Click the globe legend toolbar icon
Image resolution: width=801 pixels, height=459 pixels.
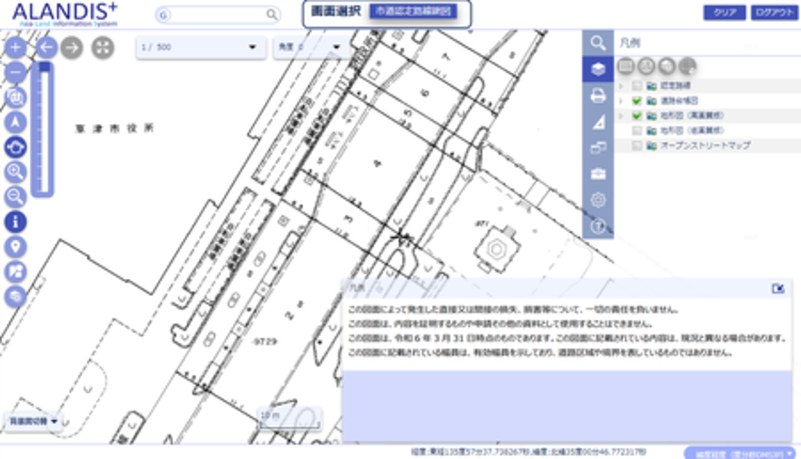tap(688, 66)
